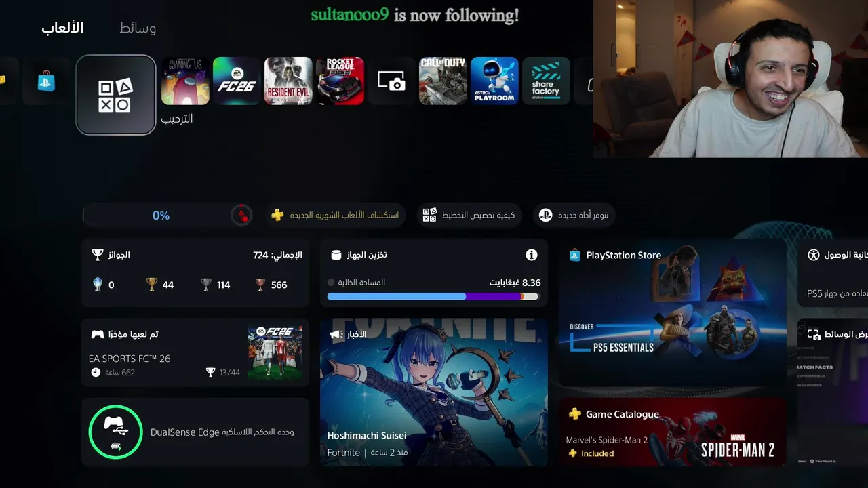Click the shapes icon in layout chip
Image resolution: width=868 pixels, height=488 pixels.
coord(429,216)
